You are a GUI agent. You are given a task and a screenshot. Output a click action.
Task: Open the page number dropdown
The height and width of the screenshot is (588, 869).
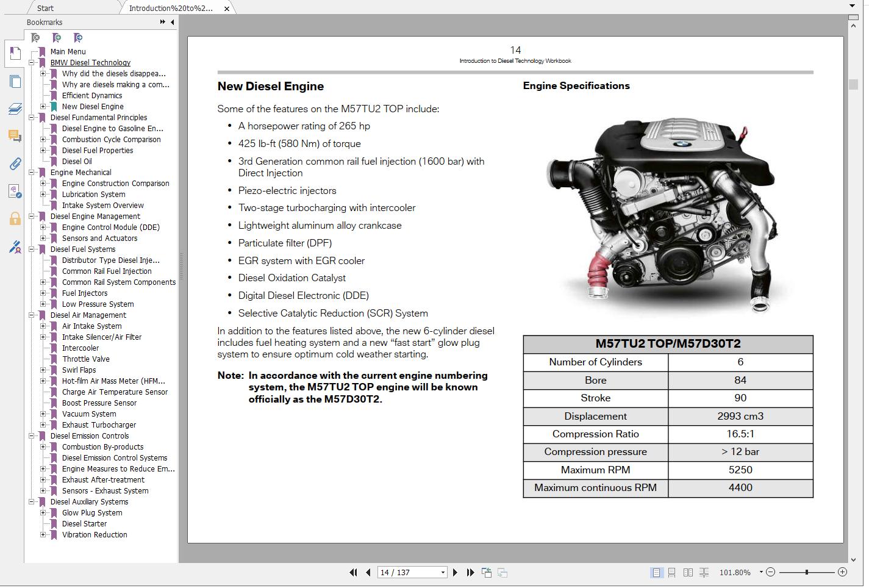[x=443, y=573]
